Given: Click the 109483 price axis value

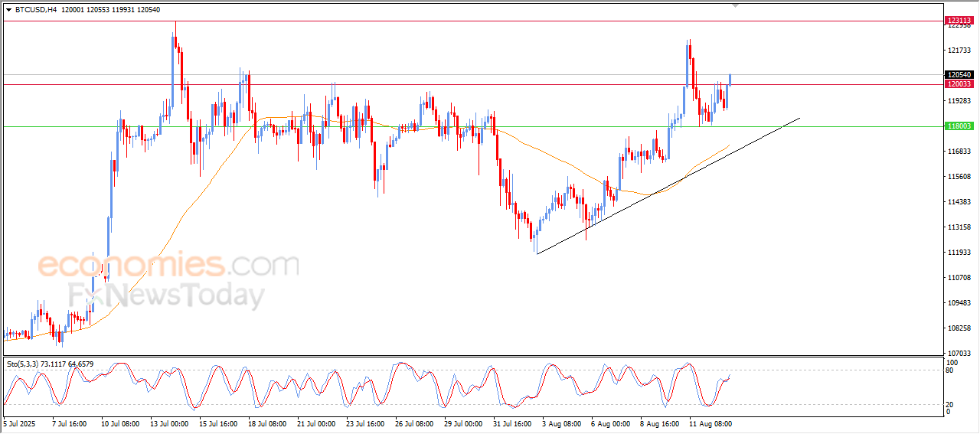Looking at the screenshot, I should (x=959, y=303).
